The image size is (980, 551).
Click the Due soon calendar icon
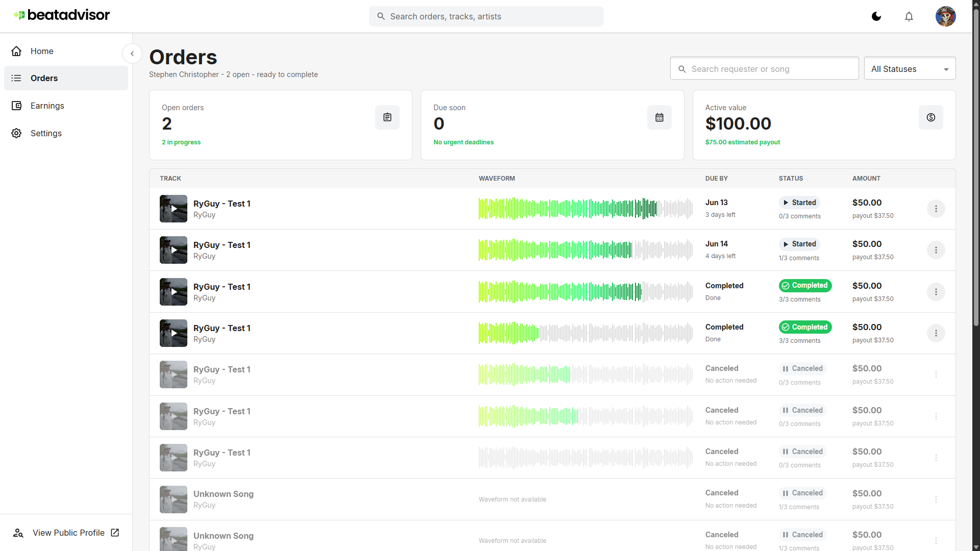[659, 117]
